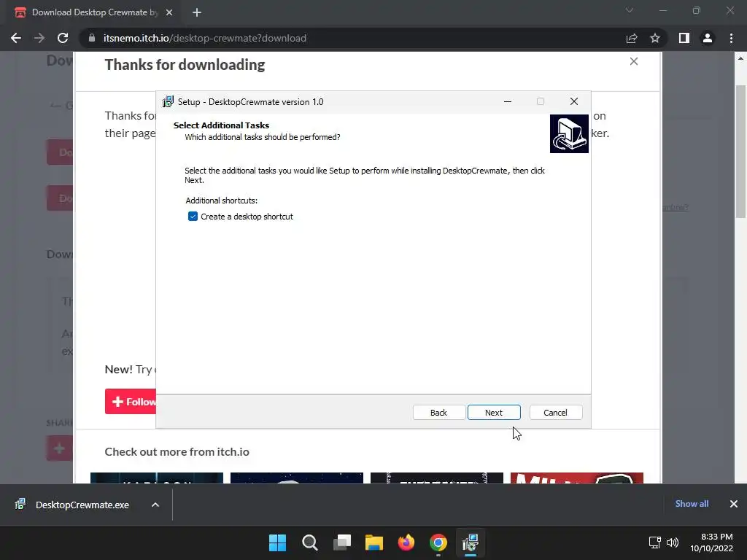Click the page vertical scrollbar
This screenshot has width=747, height=560.
tap(740, 152)
